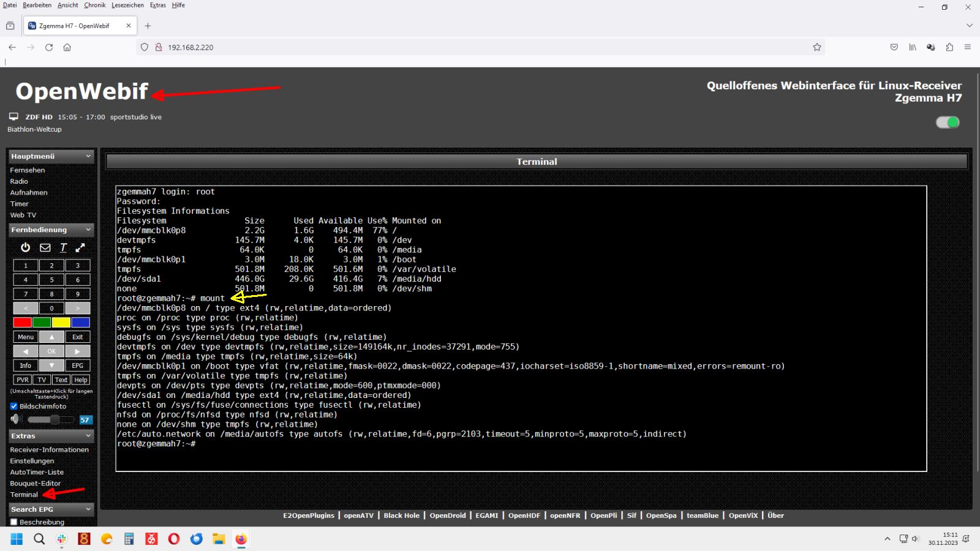
Task: Show hidden system tray icons chevron
Action: pyautogui.click(x=887, y=539)
